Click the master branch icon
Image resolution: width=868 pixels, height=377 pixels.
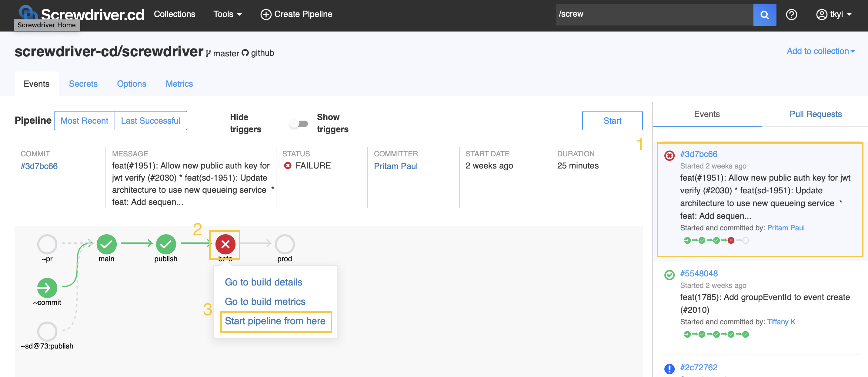click(x=208, y=53)
